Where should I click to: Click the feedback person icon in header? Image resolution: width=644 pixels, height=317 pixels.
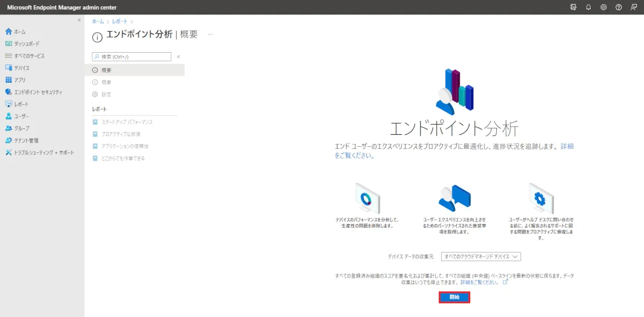(634, 7)
